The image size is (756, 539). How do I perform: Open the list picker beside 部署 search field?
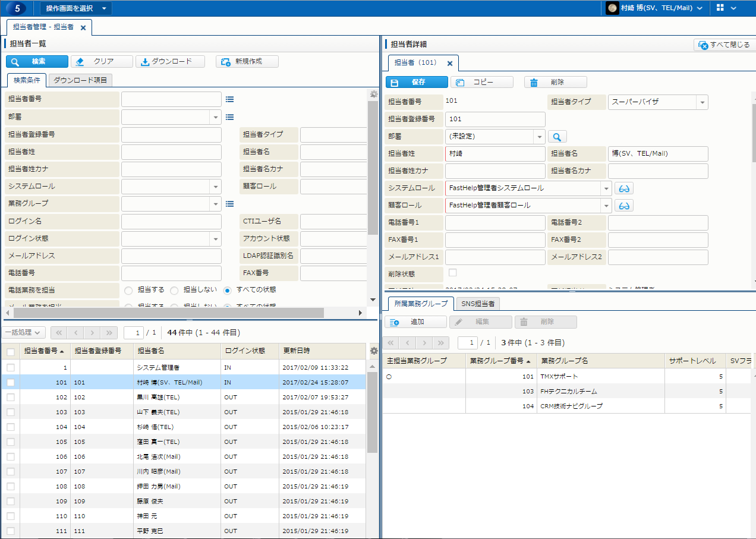pyautogui.click(x=229, y=117)
